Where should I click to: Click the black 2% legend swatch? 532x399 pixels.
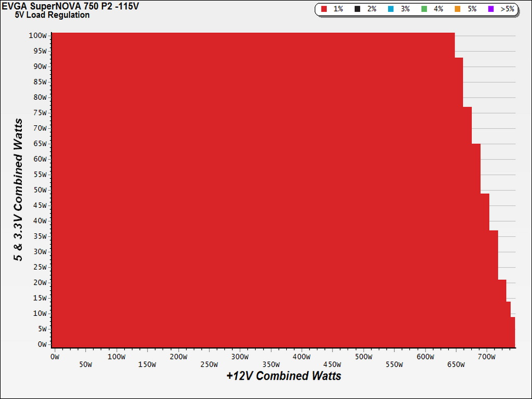click(x=357, y=9)
